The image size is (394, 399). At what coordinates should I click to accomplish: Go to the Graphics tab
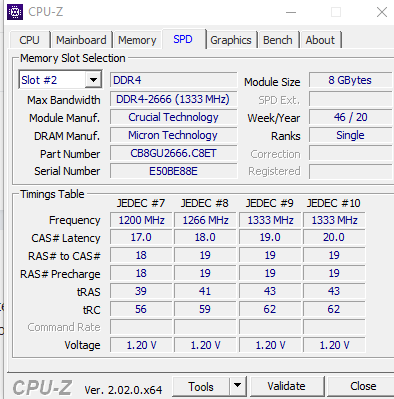coord(231,40)
